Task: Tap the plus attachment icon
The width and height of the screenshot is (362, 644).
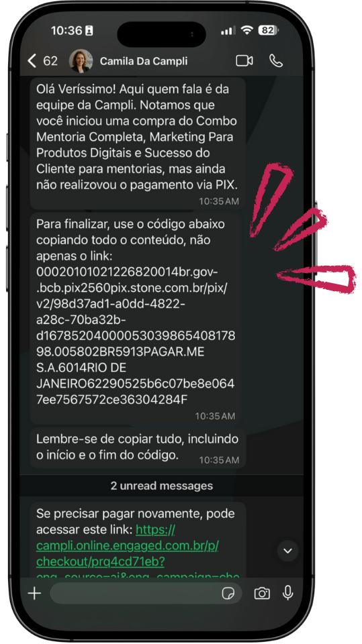Action: point(34,593)
